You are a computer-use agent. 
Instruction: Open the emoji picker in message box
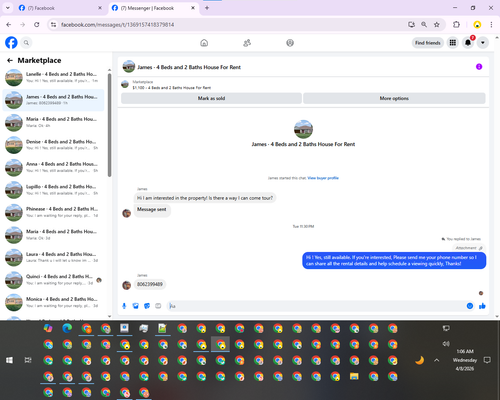click(470, 306)
